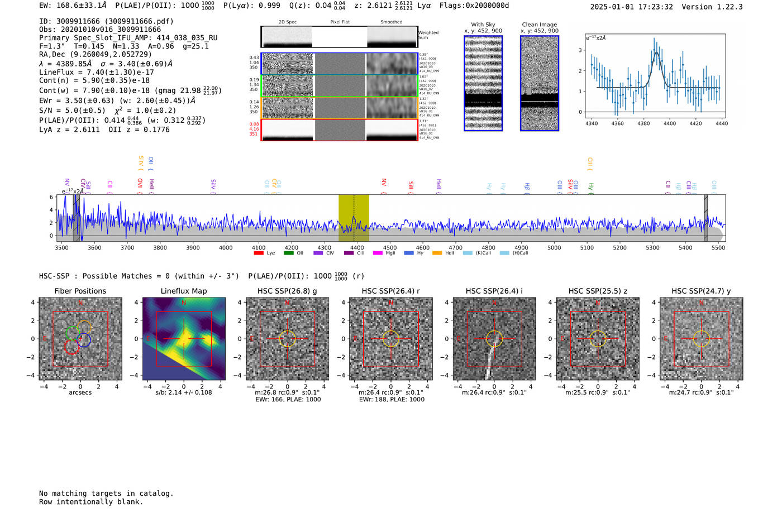
Task: Click the EW: 168.6±33.1Å header value
Action: 73,6
